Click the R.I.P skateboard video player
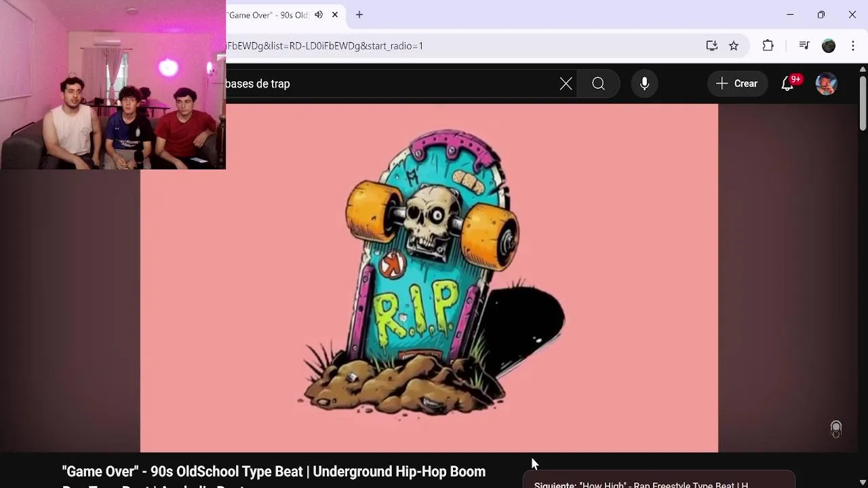This screenshot has height=488, width=868. click(429, 278)
